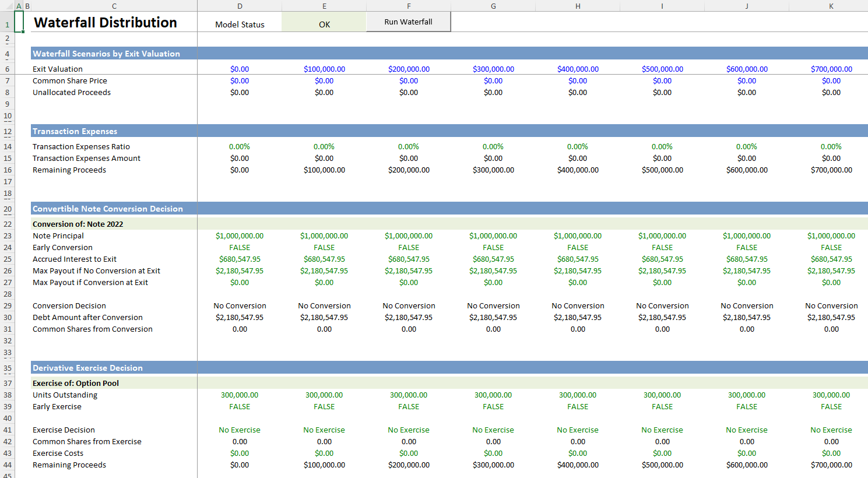
Task: Select Units Outstanding value in column I
Action: click(x=662, y=395)
